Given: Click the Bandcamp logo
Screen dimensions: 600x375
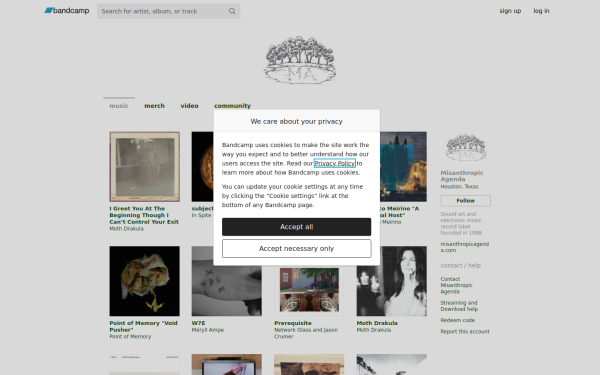Looking at the screenshot, I should (x=67, y=11).
